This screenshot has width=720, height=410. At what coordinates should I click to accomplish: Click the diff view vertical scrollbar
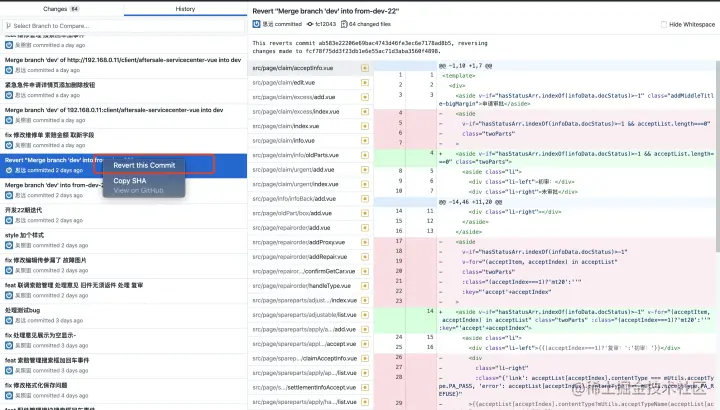(x=718, y=156)
